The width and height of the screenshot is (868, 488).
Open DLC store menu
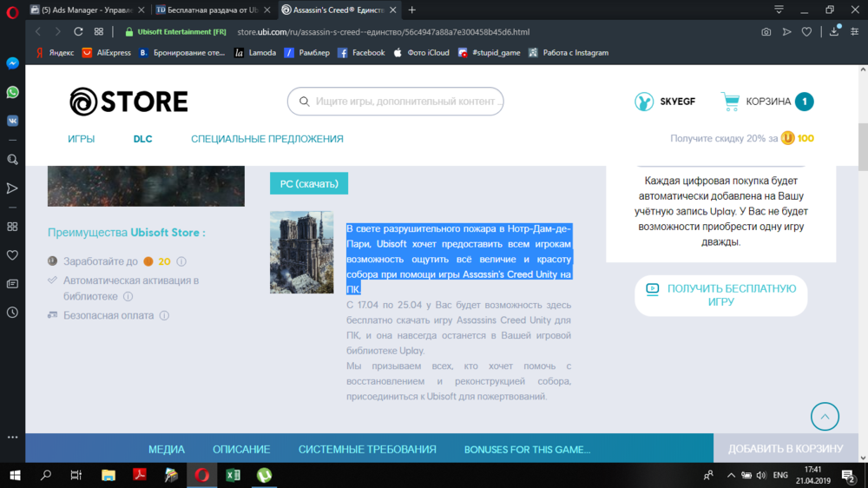click(x=143, y=139)
